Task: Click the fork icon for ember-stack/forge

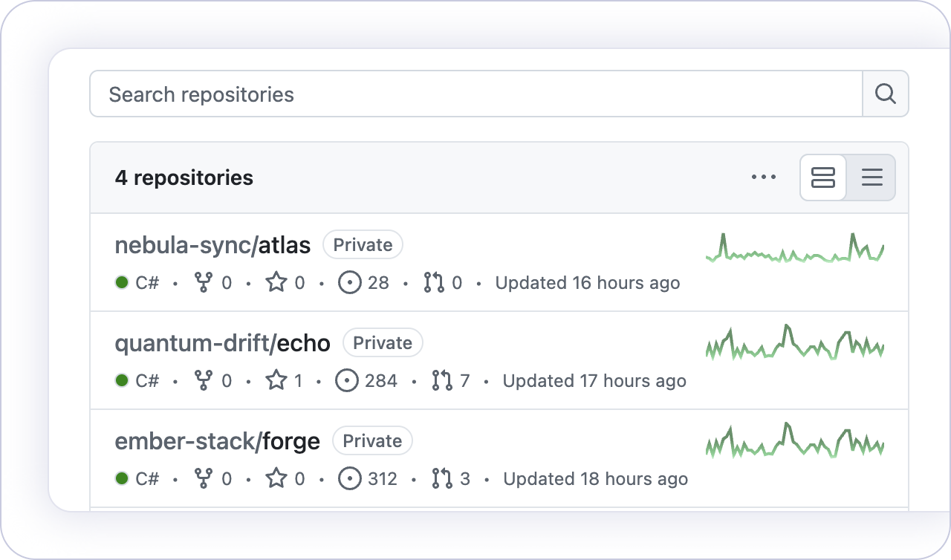Action: click(x=203, y=478)
